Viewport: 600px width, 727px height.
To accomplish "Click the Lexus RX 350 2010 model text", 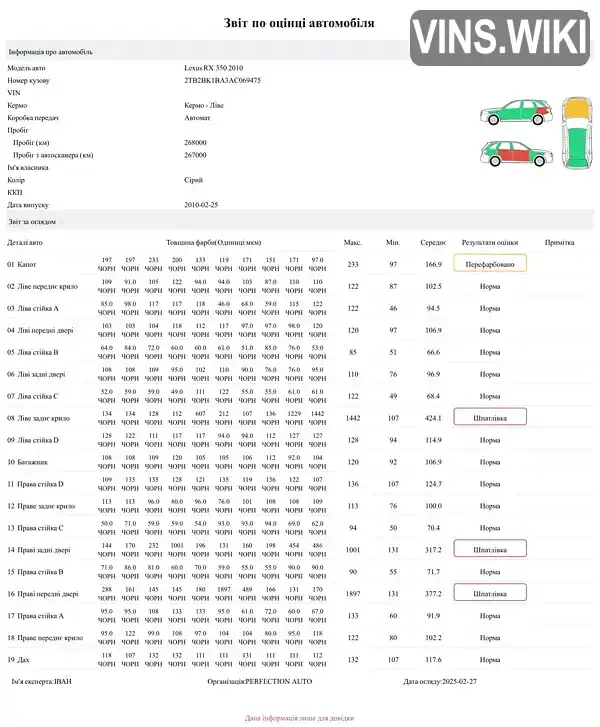I will [214, 68].
